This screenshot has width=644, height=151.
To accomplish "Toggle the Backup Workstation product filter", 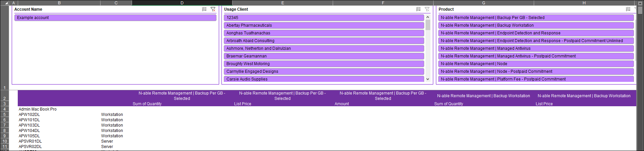I will click(x=535, y=25).
